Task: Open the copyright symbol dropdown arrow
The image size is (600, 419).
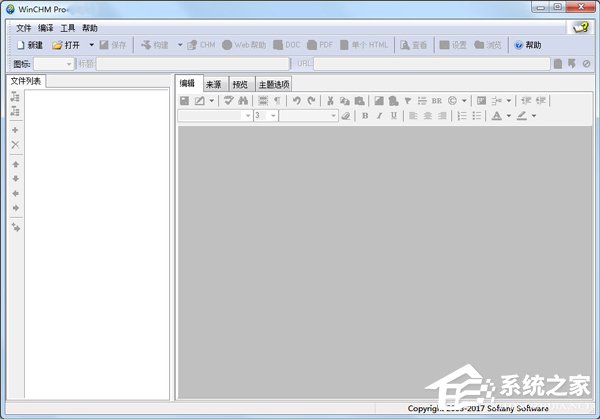Action: (464, 101)
